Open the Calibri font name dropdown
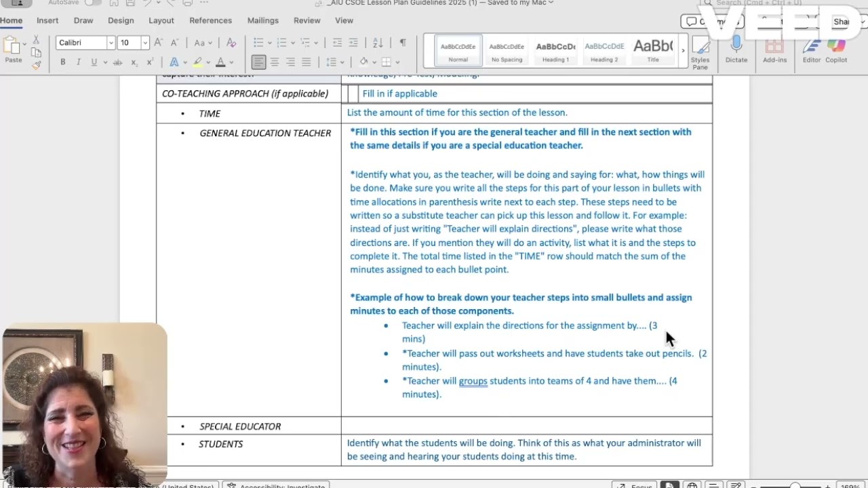Viewport: 868px width, 488px height. (x=111, y=43)
